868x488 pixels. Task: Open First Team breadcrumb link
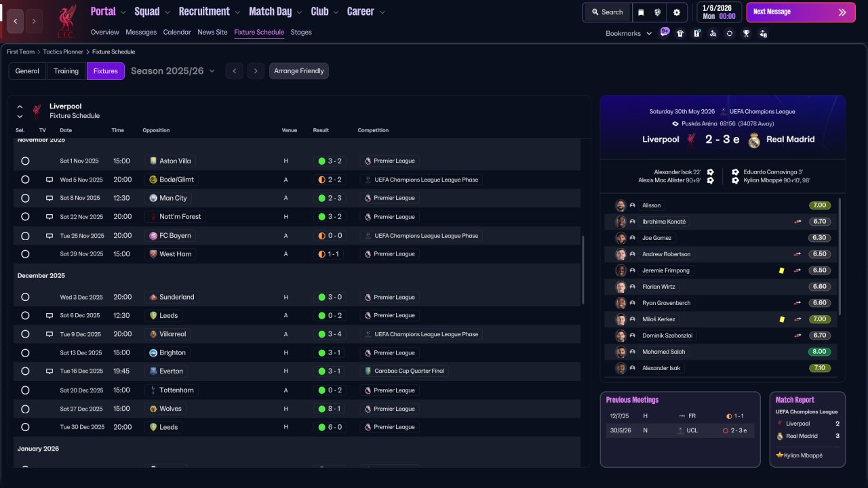point(20,52)
